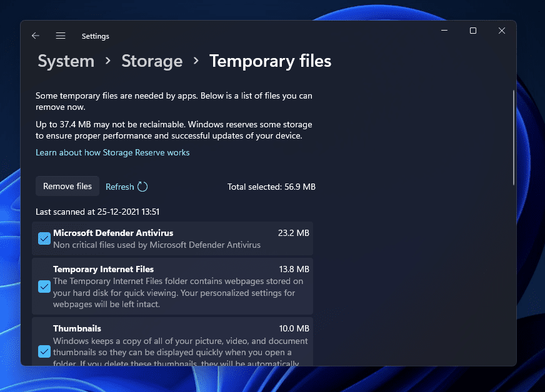Open the Storage Reserve help link
The image size is (545, 392).
tap(112, 152)
